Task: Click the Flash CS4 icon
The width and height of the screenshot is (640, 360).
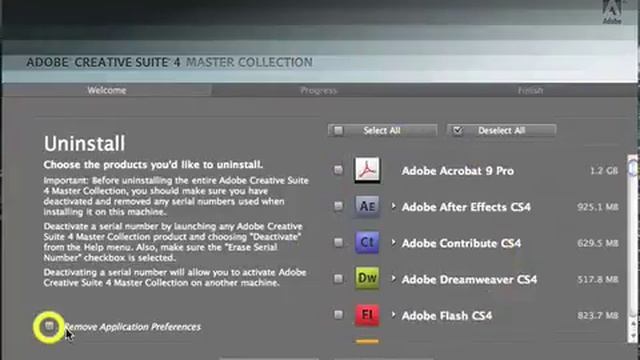Action: 367,315
